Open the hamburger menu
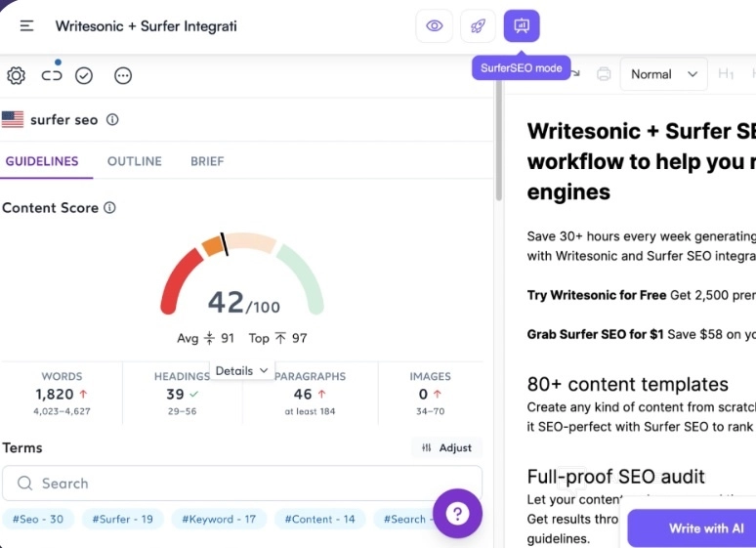The height and width of the screenshot is (548, 756). point(26,25)
